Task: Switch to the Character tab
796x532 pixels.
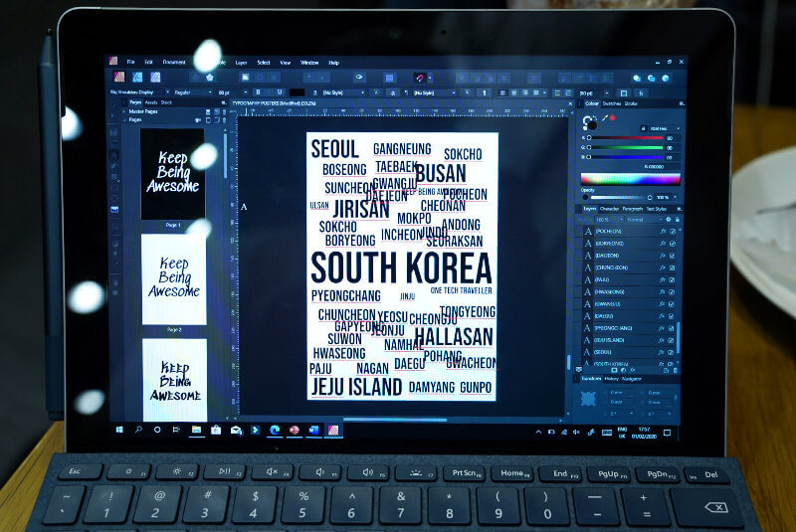Action: pos(609,209)
